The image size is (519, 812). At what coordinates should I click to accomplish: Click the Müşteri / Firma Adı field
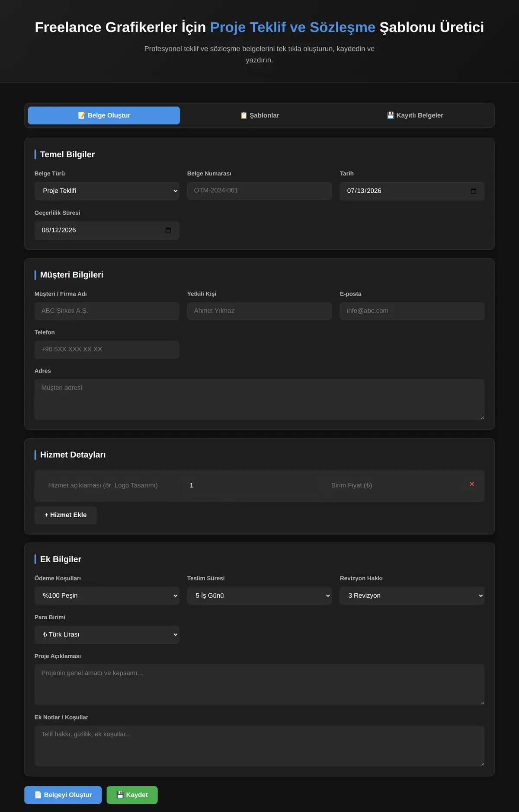click(107, 311)
